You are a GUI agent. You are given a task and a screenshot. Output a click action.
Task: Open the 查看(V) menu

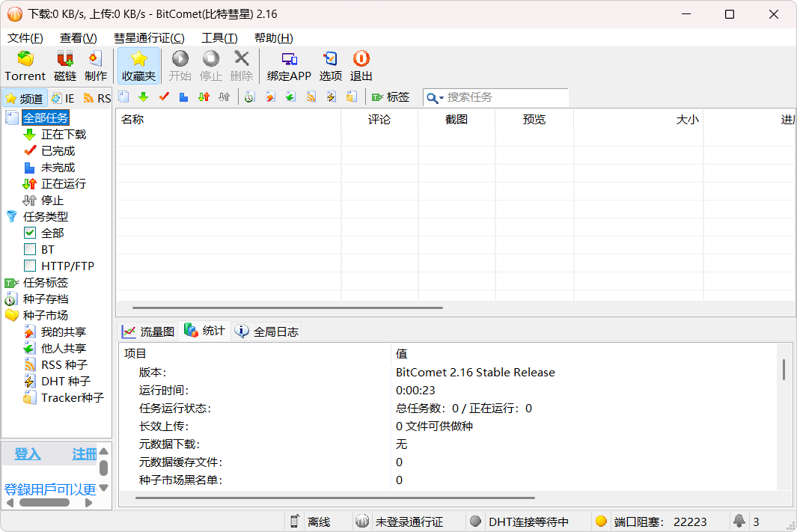point(79,38)
